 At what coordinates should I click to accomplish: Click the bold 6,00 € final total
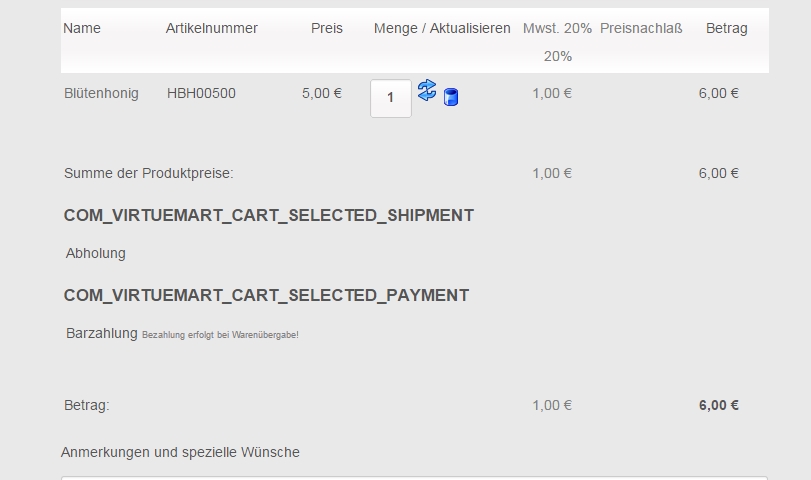(x=718, y=405)
